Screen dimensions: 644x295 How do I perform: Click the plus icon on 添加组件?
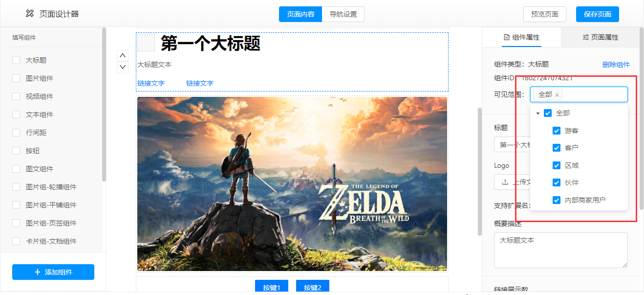point(38,272)
